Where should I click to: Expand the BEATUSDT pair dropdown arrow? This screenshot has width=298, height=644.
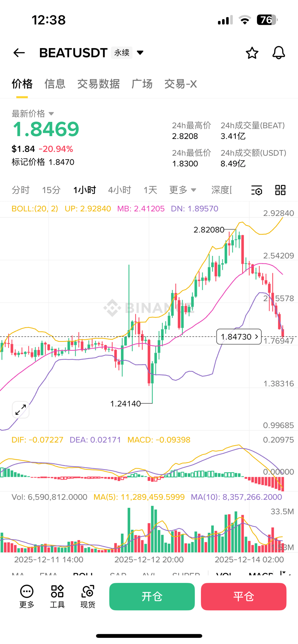[x=140, y=53]
